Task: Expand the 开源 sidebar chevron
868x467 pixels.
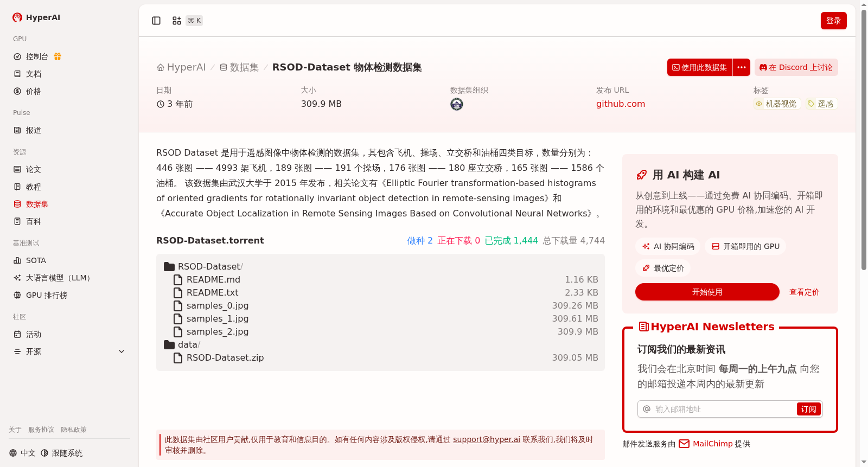Action: [x=122, y=351]
